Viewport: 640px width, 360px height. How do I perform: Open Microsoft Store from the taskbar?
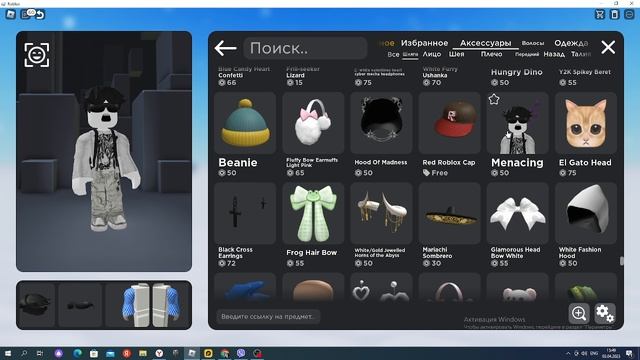pyautogui.click(x=93, y=353)
